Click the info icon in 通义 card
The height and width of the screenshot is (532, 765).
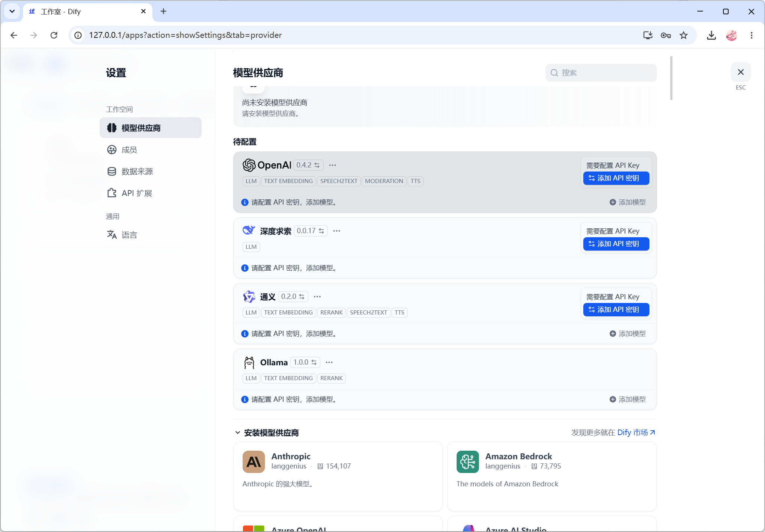click(x=245, y=334)
